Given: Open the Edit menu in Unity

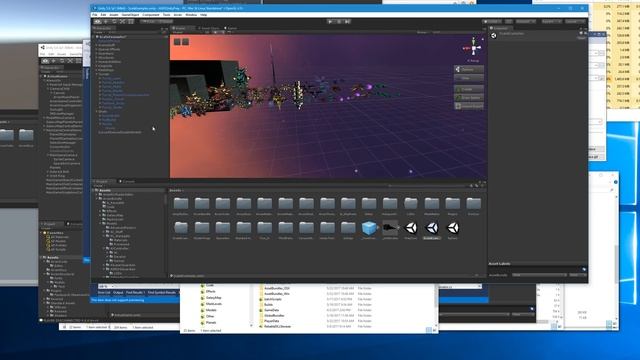Looking at the screenshot, I should pyautogui.click(x=103, y=15).
